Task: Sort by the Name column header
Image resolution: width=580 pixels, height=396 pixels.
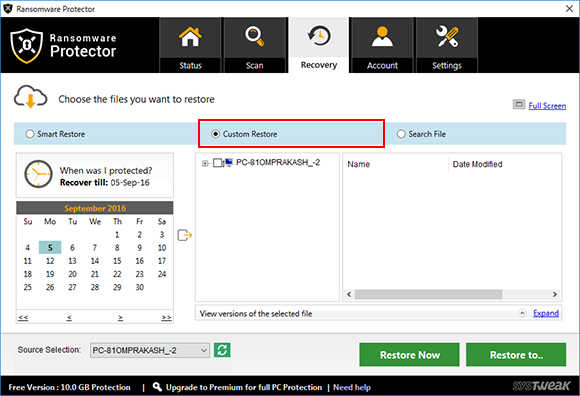Action: pyautogui.click(x=358, y=164)
